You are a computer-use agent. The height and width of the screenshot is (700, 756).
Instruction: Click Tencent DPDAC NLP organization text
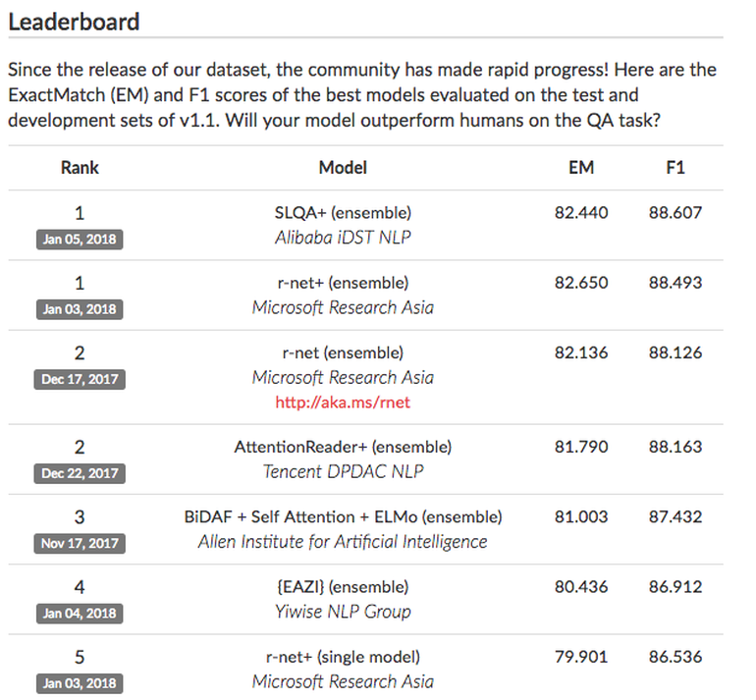pos(343,471)
